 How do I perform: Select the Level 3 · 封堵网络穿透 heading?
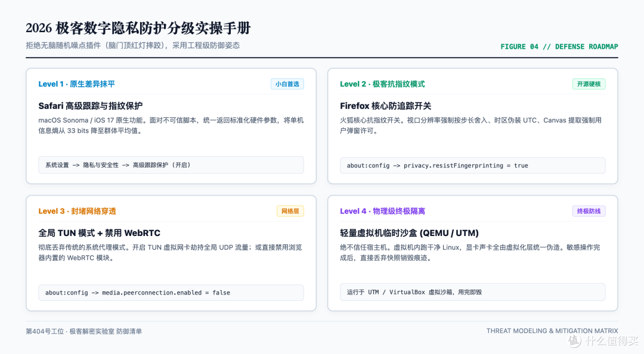pos(77,211)
